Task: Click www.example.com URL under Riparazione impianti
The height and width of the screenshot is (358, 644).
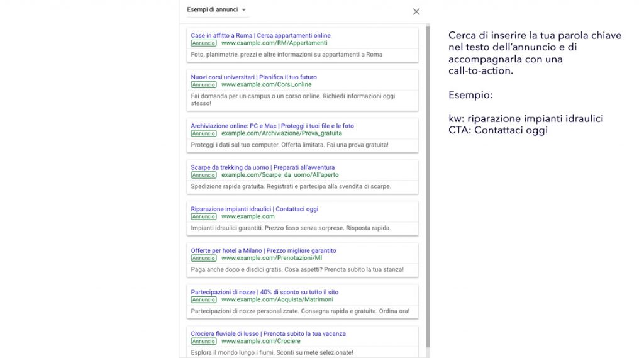Action: click(248, 216)
